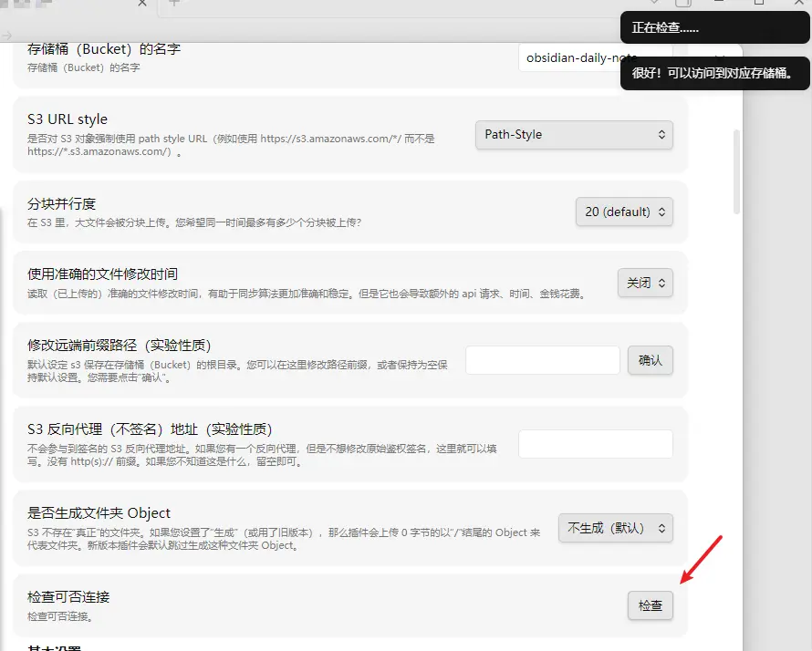Click the S3 反向代理（不签名）地址 heading

click(150, 429)
